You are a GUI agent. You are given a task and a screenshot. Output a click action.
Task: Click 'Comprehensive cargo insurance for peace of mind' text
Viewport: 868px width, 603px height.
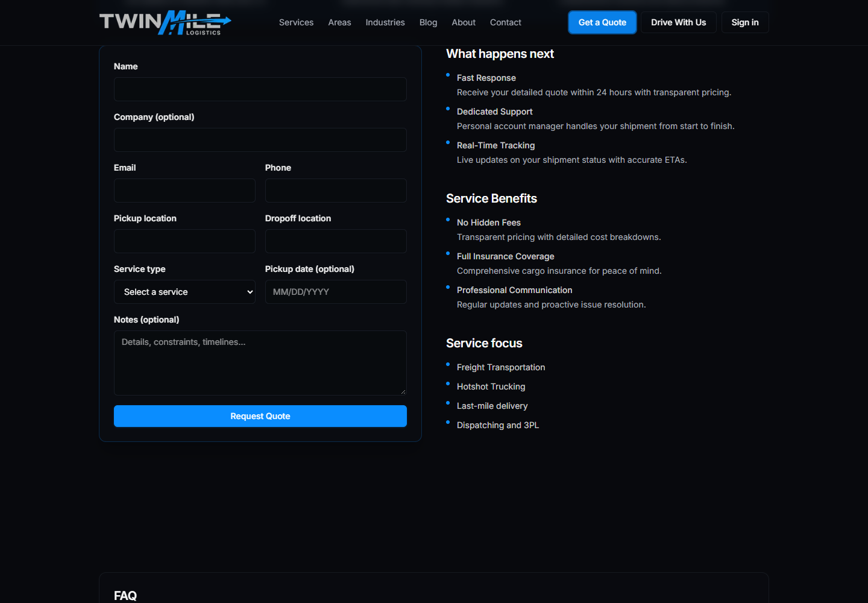point(559,271)
